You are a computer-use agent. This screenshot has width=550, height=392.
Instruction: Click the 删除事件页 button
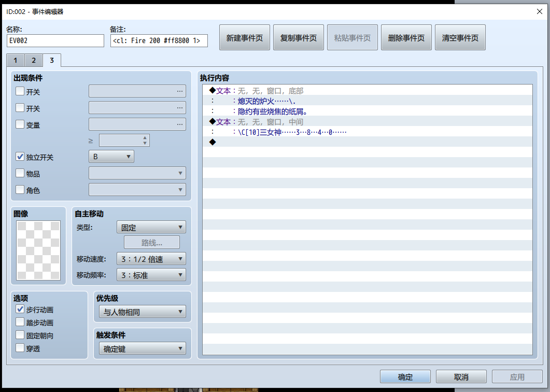pos(406,37)
